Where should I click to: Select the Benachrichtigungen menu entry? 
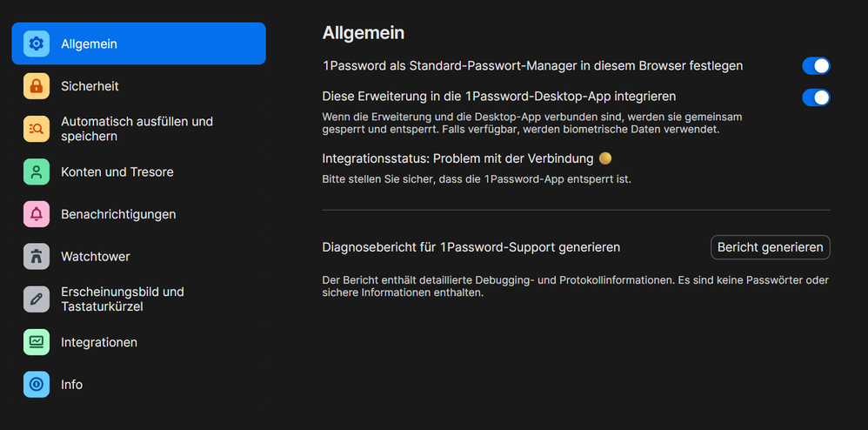point(118,214)
